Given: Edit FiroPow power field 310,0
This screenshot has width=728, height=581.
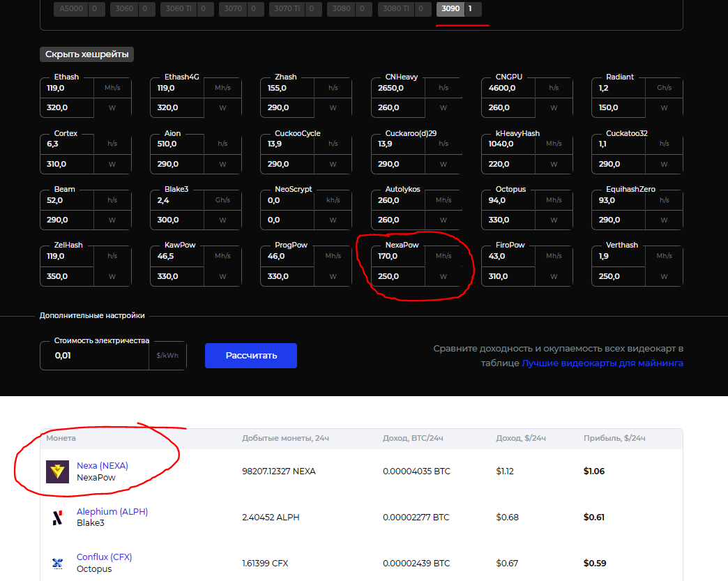Looking at the screenshot, I should coord(508,276).
